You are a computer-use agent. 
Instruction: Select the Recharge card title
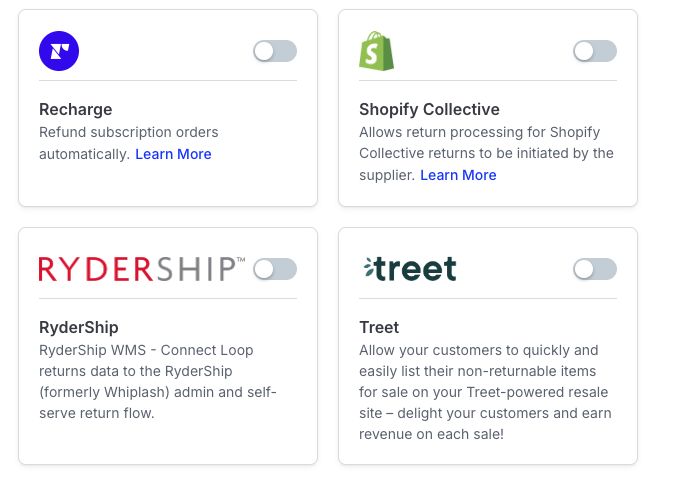76,109
